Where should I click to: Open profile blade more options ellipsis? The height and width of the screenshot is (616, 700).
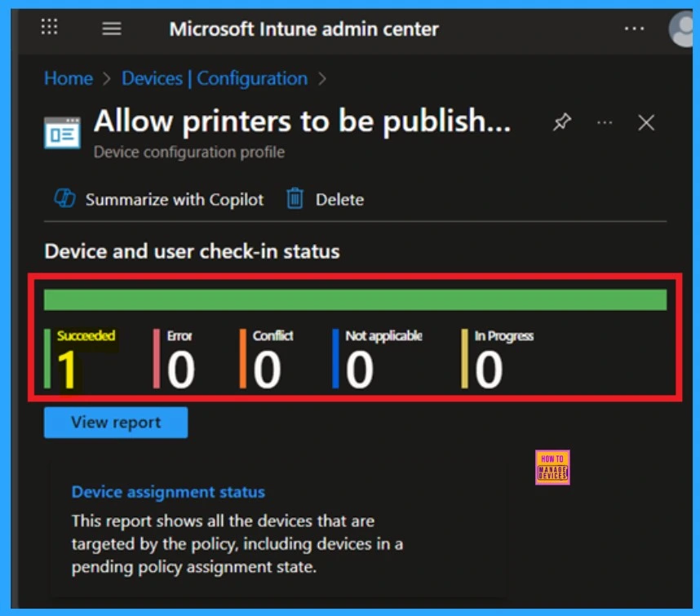[605, 122]
